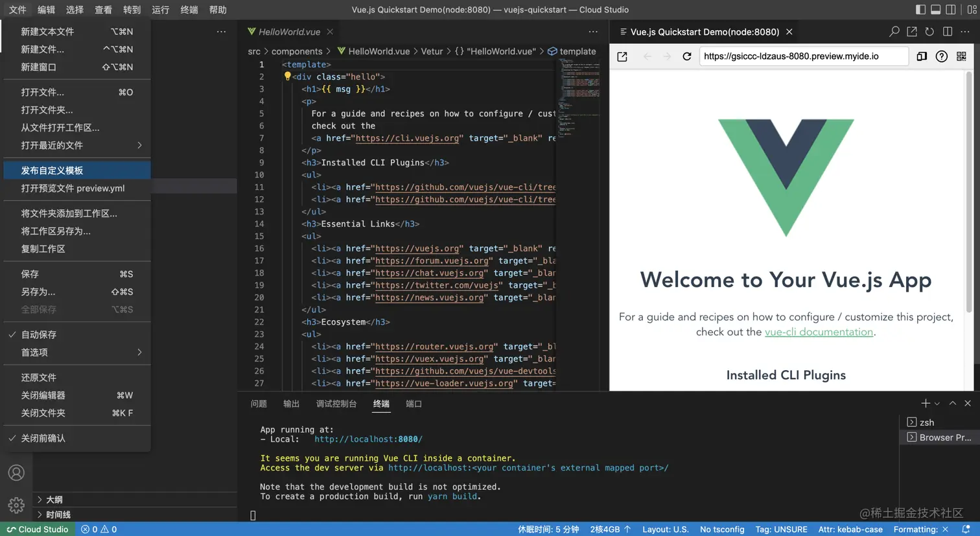Click the preview URL address field

[x=803, y=56]
